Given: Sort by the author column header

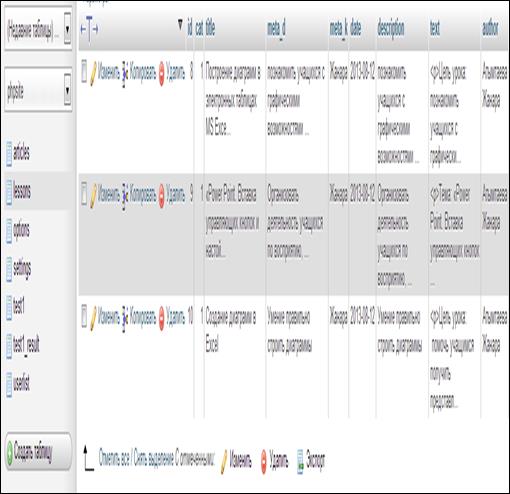Looking at the screenshot, I should tap(490, 28).
